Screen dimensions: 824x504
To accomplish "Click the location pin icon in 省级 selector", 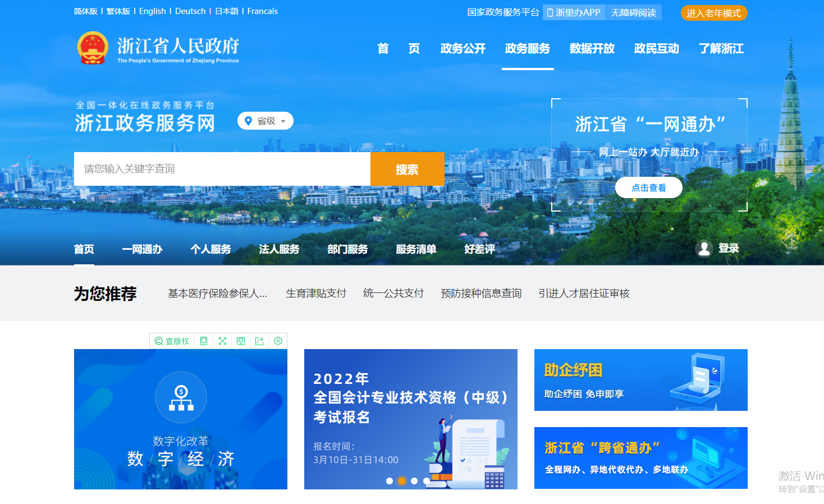I will (248, 121).
